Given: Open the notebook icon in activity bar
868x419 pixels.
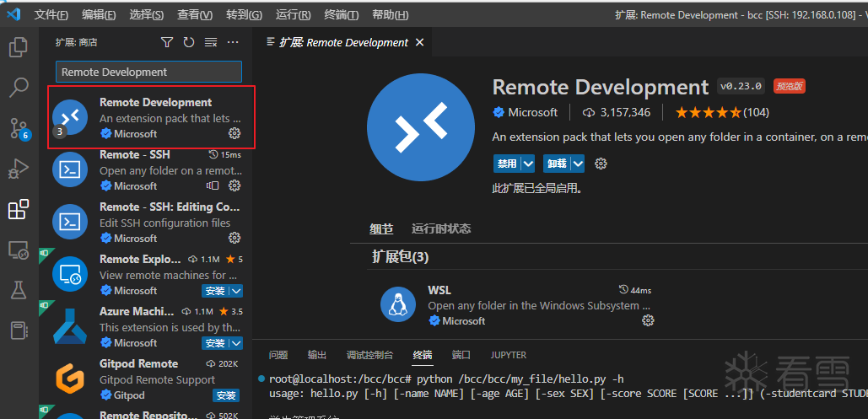Looking at the screenshot, I should pyautogui.click(x=19, y=330).
